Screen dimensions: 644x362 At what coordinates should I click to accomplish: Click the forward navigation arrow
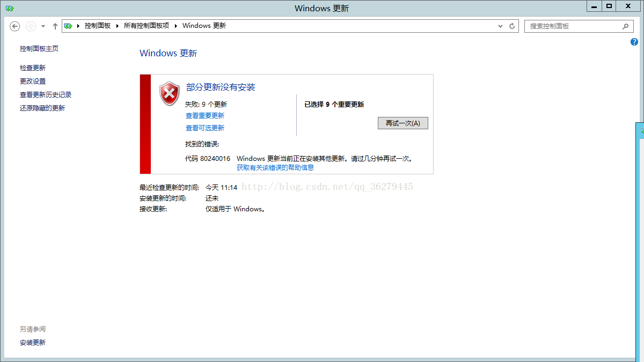coord(31,26)
